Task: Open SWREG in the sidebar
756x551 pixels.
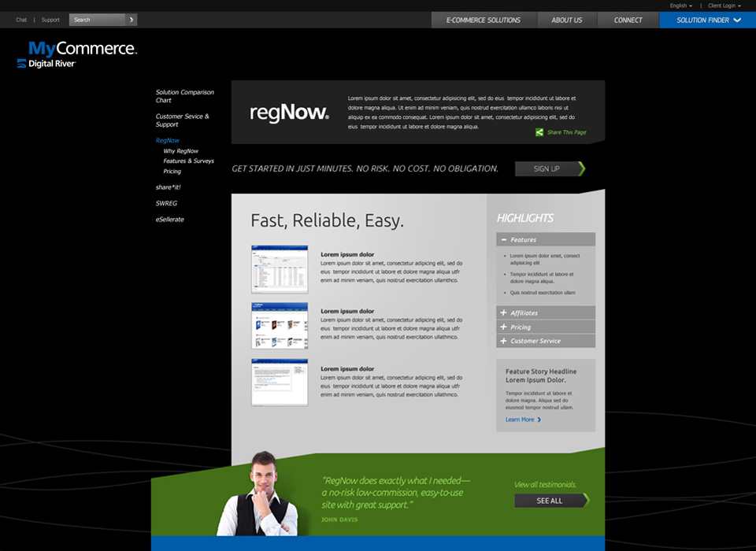Action: [166, 203]
